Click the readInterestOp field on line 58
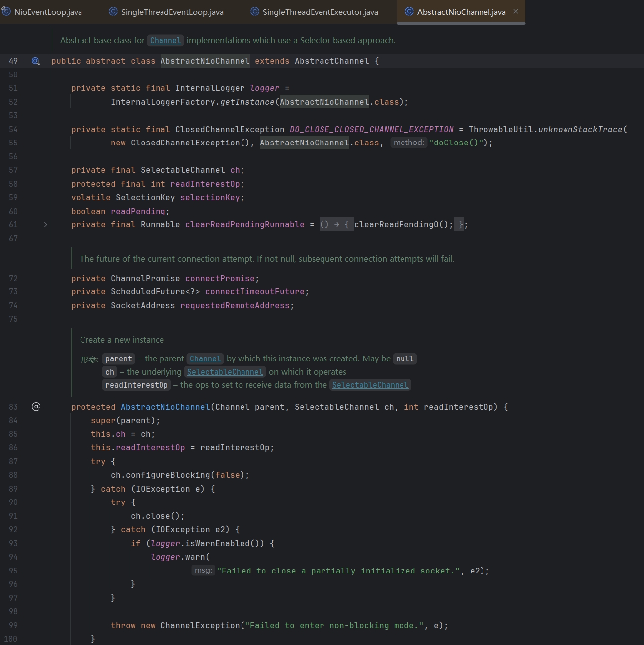The image size is (644, 645). (205, 184)
